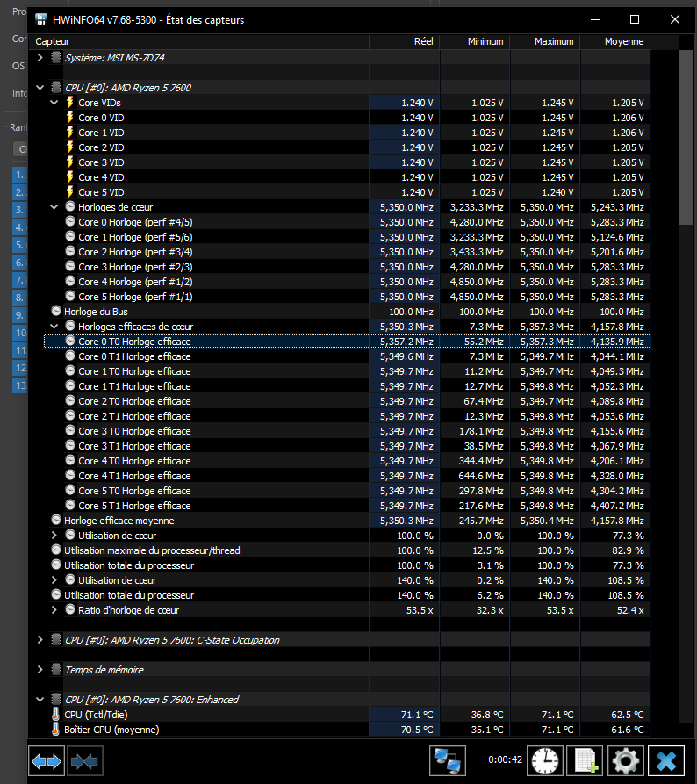Screen dimensions: 697x784
Task: Click the 644.6 MHz minimum value
Action: (481, 476)
